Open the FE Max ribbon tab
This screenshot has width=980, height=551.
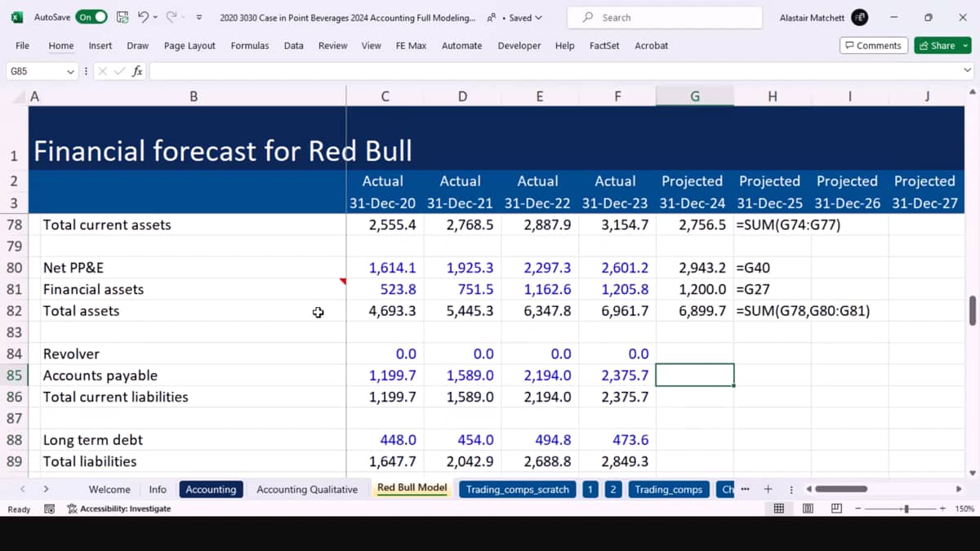tap(411, 46)
